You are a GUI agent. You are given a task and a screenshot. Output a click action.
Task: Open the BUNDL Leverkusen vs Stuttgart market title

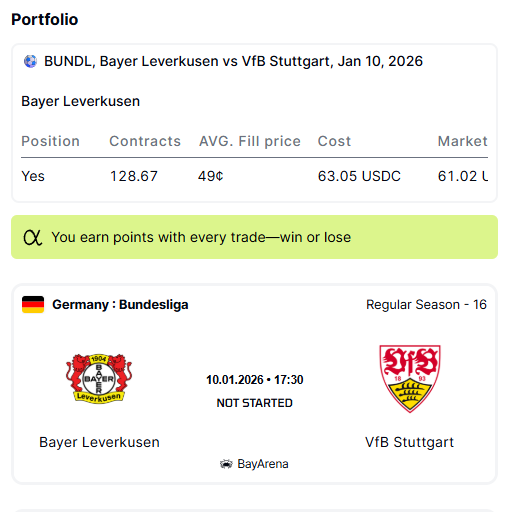(x=233, y=61)
